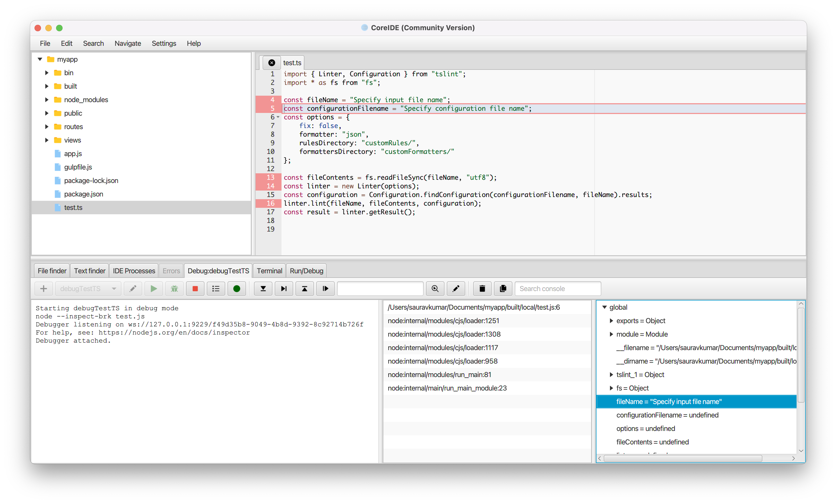Expand the public folder
This screenshot has height=504, width=837.
pyautogui.click(x=47, y=113)
